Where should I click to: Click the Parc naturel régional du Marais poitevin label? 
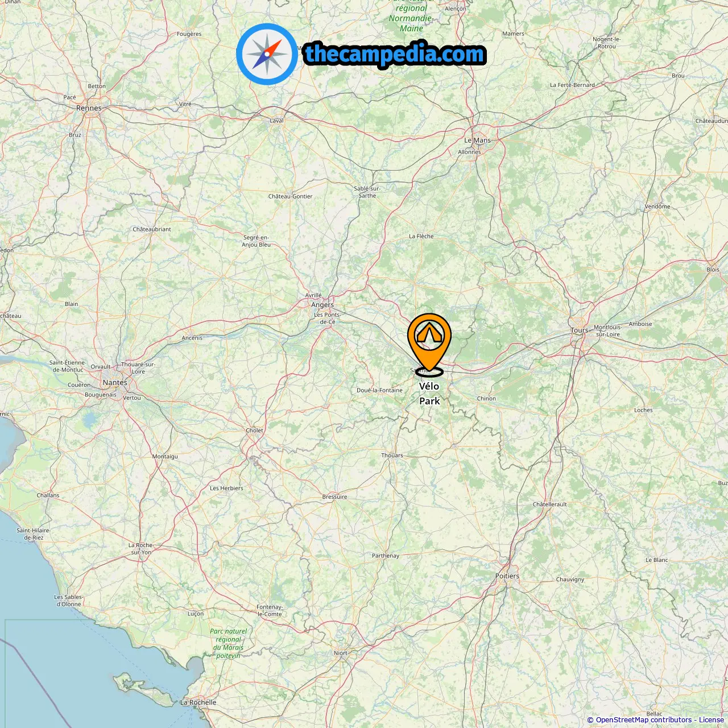point(228,643)
